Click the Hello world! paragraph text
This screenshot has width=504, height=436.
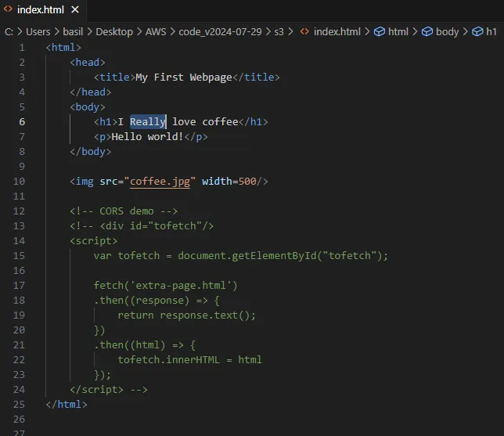(147, 137)
